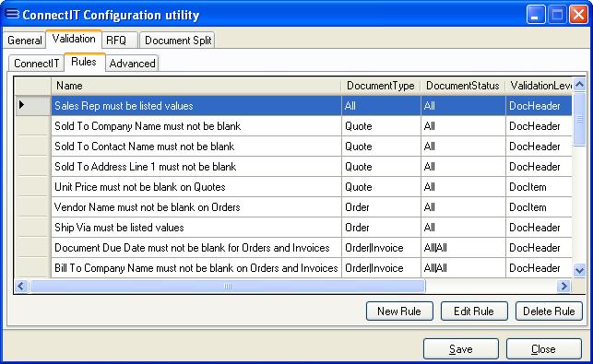Click the horizontal scrollbar right arrow
Viewport: 593px width, 364px height.
(x=563, y=287)
